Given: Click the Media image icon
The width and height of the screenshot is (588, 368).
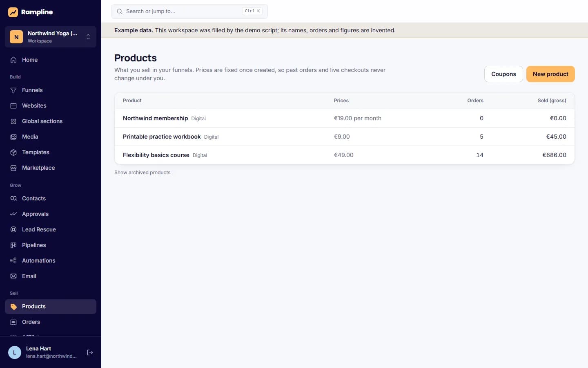Looking at the screenshot, I should tap(13, 137).
